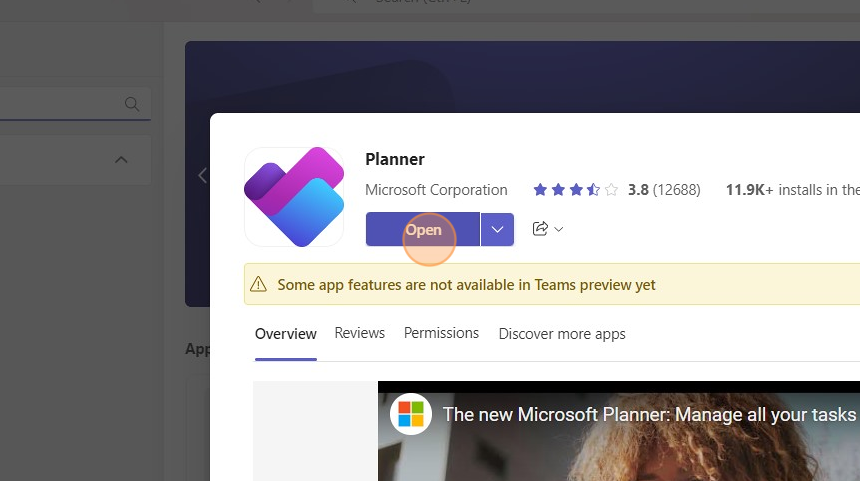This screenshot has height=481, width=860.
Task: Expand the Open button dropdown arrow
Action: 497,229
